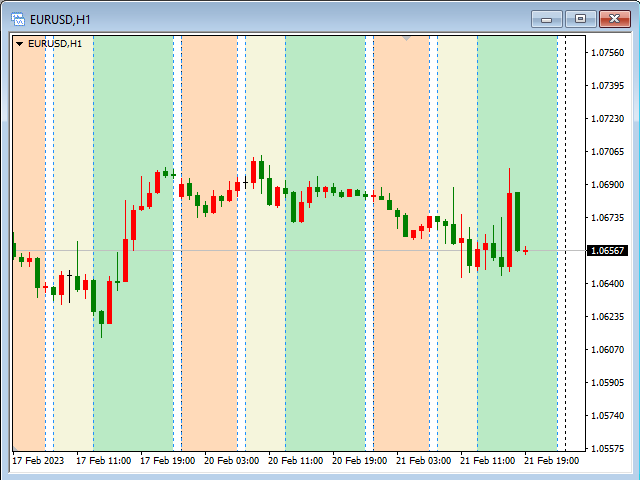Viewport: 640px width, 480px height.
Task: Click the 1.05905 price scale label
Action: click(607, 383)
